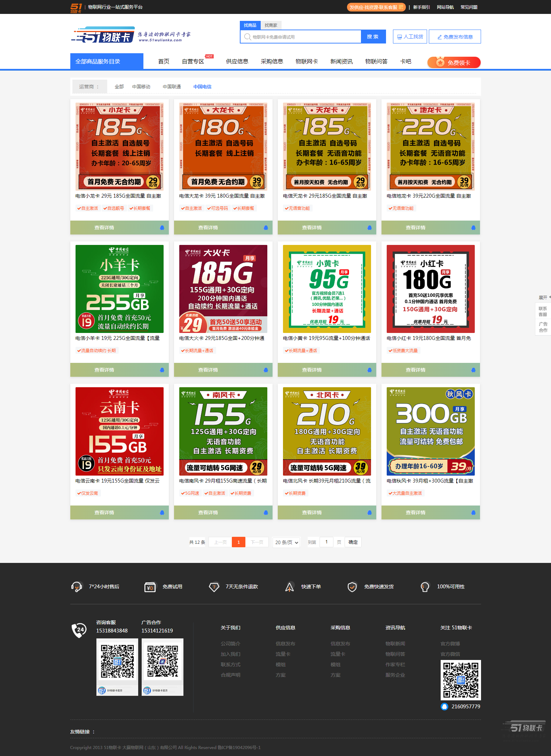This screenshot has width=551, height=756.
Task: Click QQ bell icon on 电信地龙卡 card
Action: (473, 228)
